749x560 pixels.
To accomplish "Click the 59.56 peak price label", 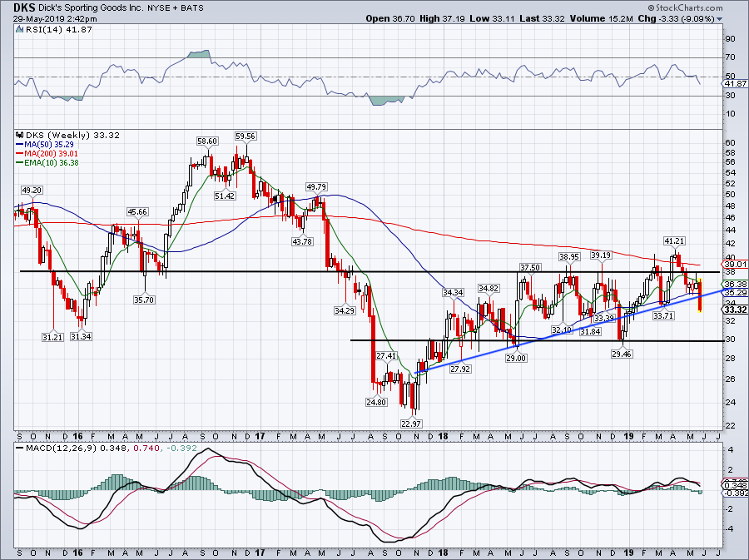I will pyautogui.click(x=245, y=136).
